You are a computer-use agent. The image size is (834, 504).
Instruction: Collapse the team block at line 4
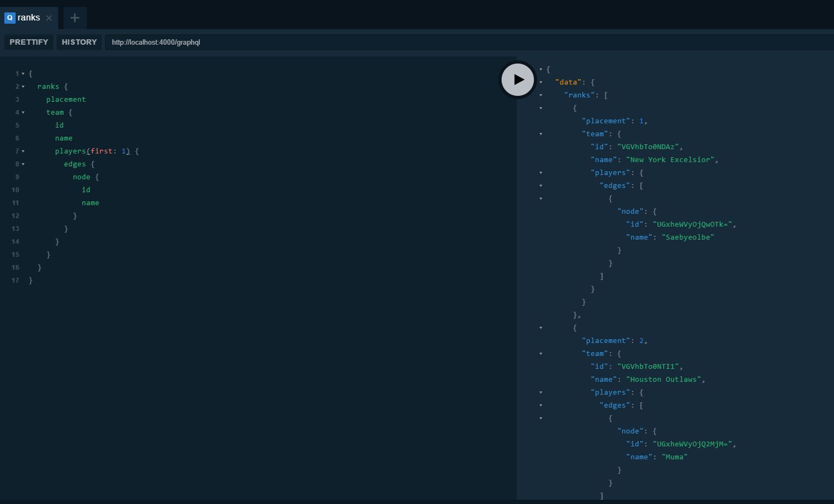pos(23,113)
